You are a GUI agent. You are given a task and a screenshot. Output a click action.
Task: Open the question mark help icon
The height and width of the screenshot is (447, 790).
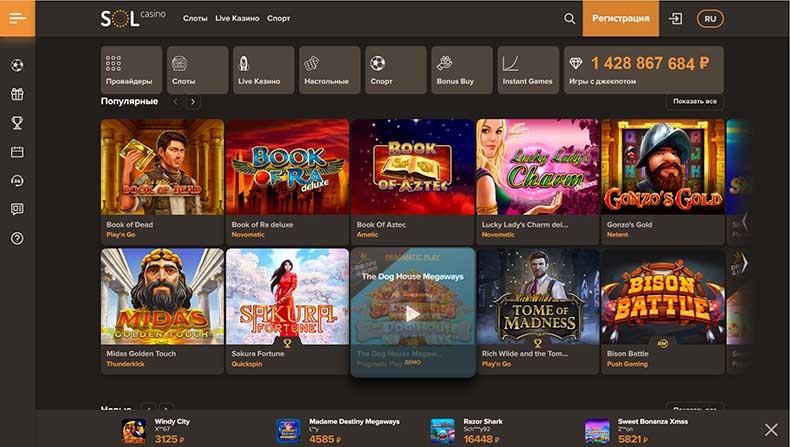coord(17,238)
